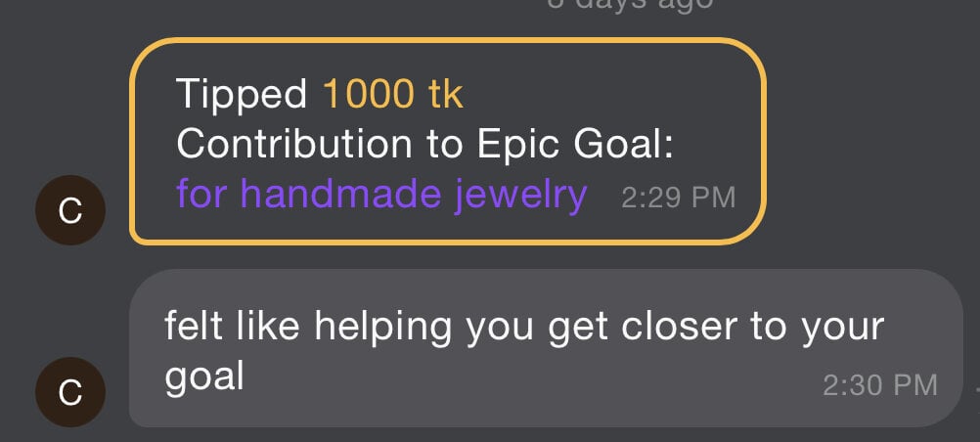Open the "for handmade jewelry" goal link
Image resolution: width=980 pixels, height=442 pixels.
tap(381, 194)
